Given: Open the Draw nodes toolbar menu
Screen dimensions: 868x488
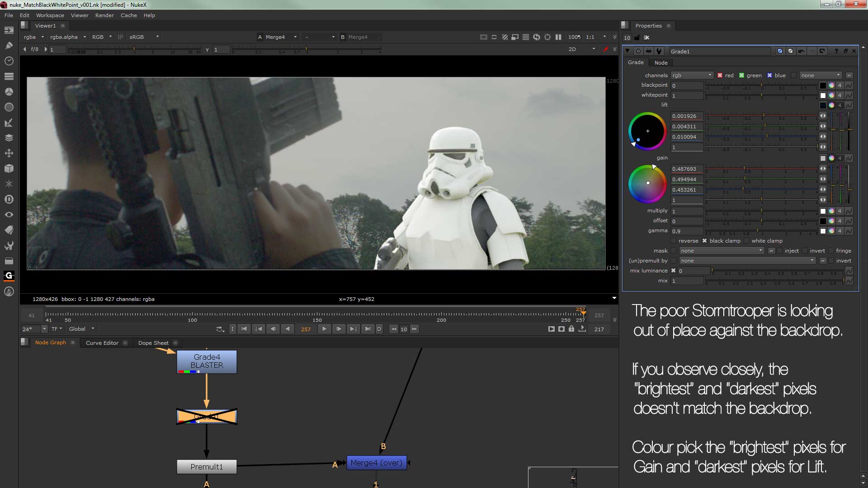Looking at the screenshot, I should [9, 46].
